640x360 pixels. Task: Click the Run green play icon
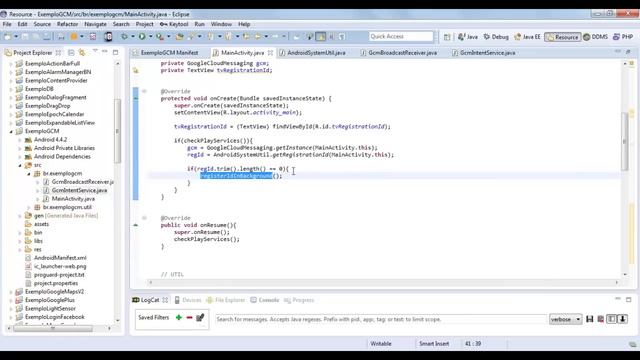coord(142,37)
